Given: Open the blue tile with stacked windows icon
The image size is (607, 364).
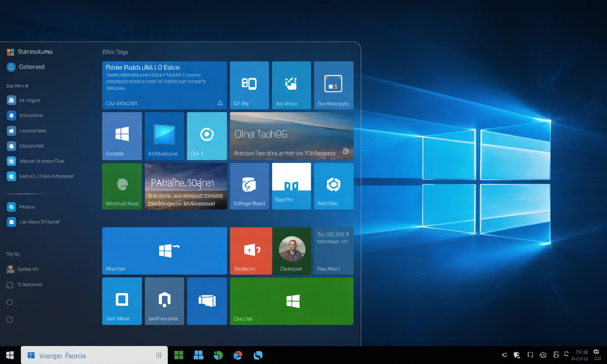Looking at the screenshot, I should 207,301.
